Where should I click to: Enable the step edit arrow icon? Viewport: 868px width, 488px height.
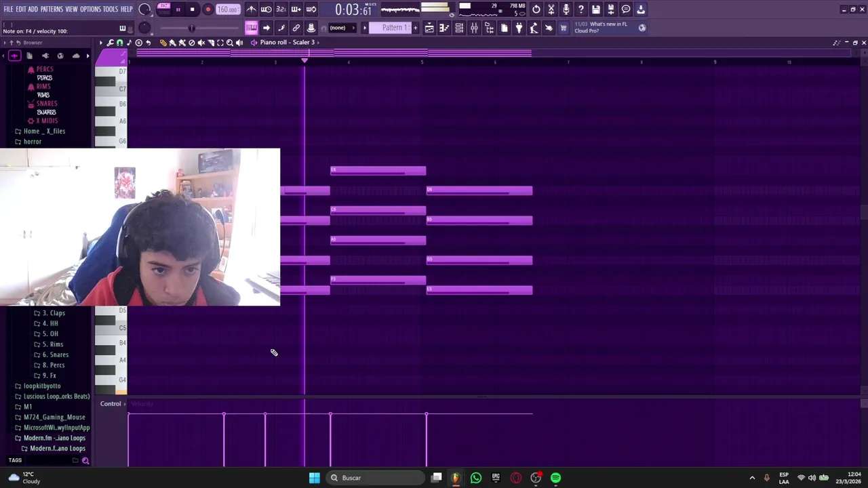pos(266,28)
